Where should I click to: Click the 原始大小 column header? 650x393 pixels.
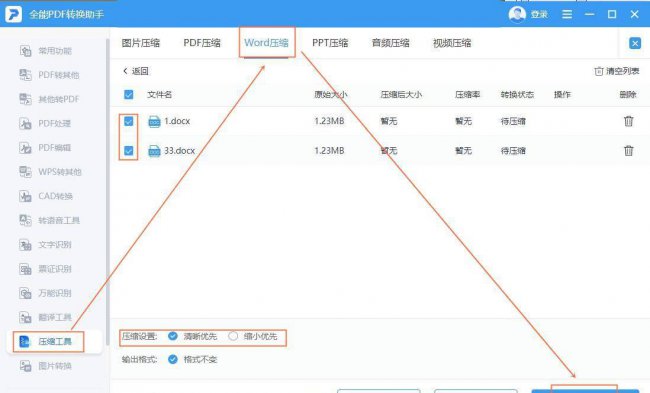click(x=330, y=95)
